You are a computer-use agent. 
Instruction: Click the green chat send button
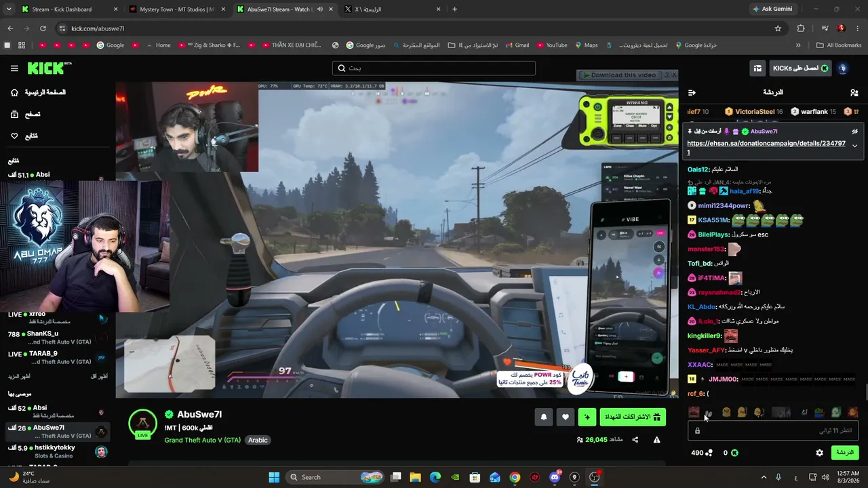click(x=845, y=453)
